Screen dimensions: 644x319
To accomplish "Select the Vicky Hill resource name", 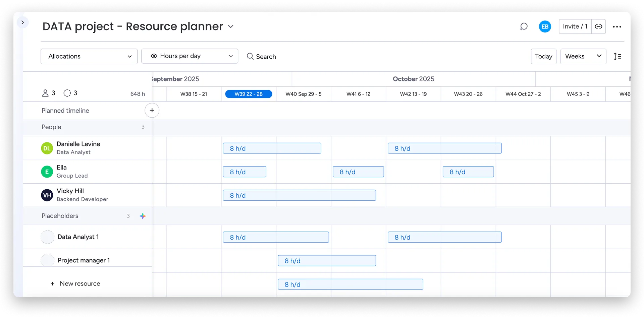I will [70, 191].
